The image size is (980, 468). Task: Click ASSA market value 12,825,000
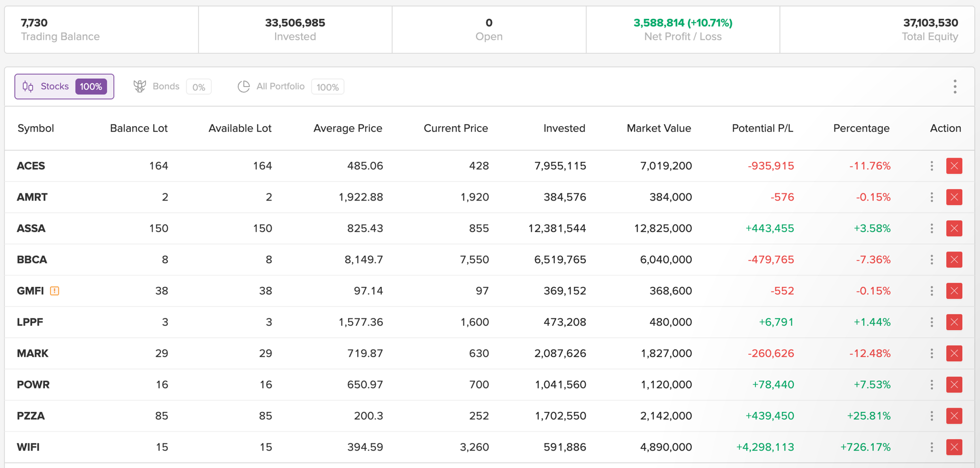point(663,228)
